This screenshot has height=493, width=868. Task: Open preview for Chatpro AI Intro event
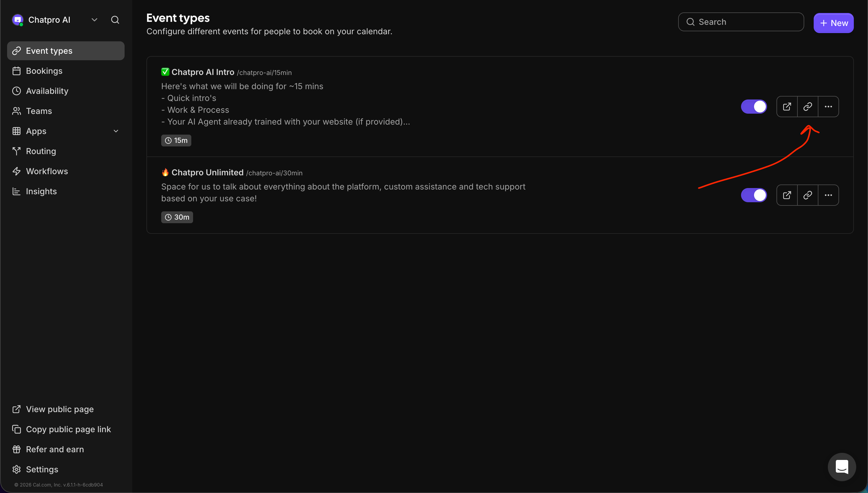tap(787, 107)
